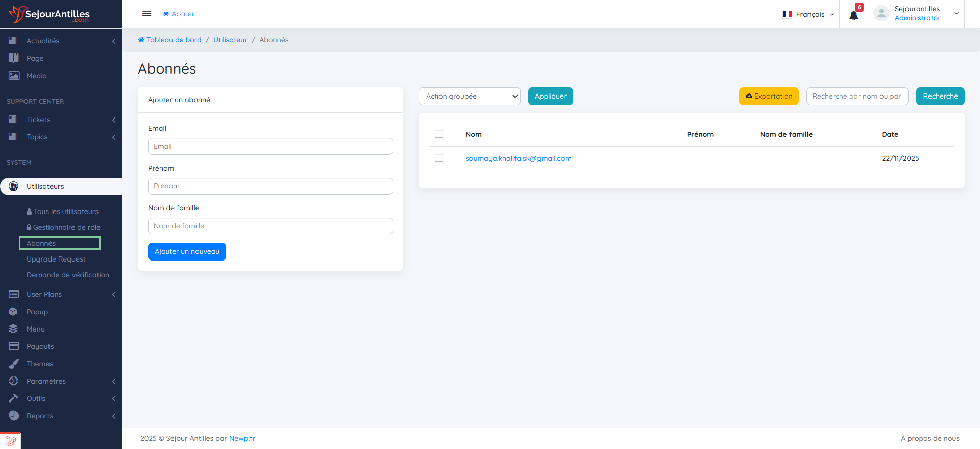Click the Laravel debug icon at bottom left
The image size is (980, 449).
point(10,441)
